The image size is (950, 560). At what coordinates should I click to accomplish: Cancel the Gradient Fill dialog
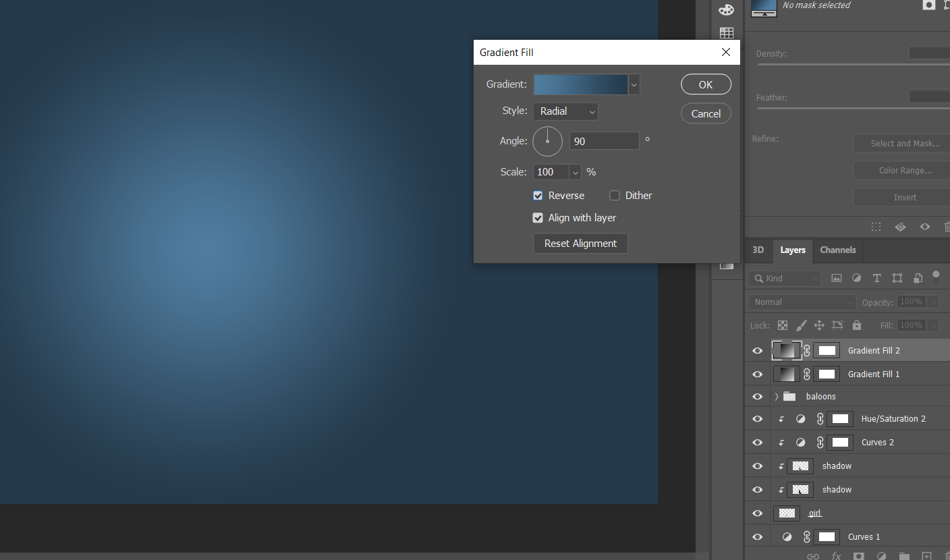pyautogui.click(x=706, y=113)
